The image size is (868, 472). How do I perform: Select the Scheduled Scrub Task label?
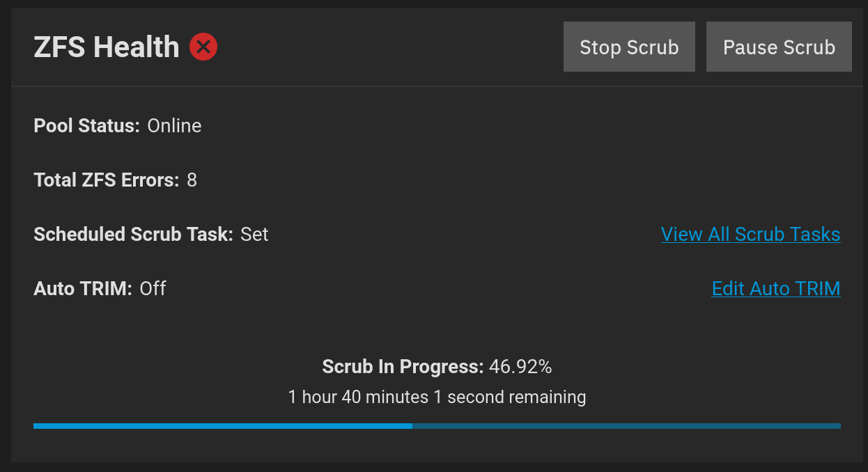click(133, 234)
